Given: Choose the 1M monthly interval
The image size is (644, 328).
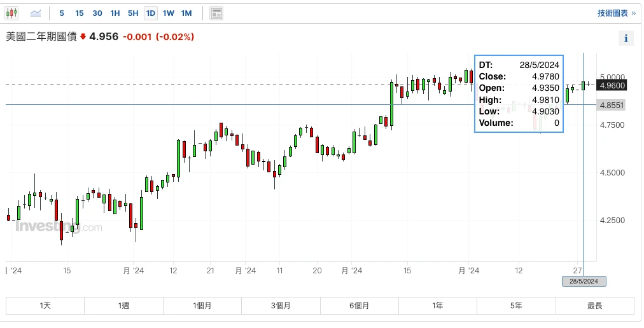Looking at the screenshot, I should coord(186,13).
